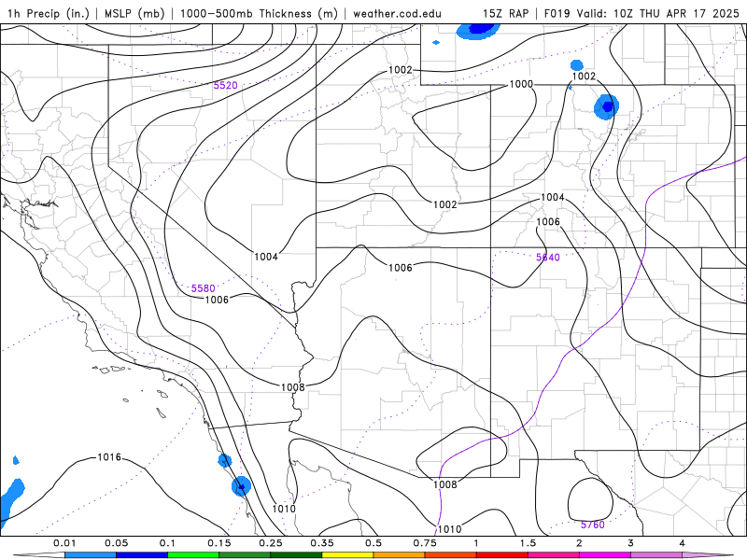Click the dark blue precipitation blob on Baja coast
The width and height of the screenshot is (747, 560).
[241, 486]
